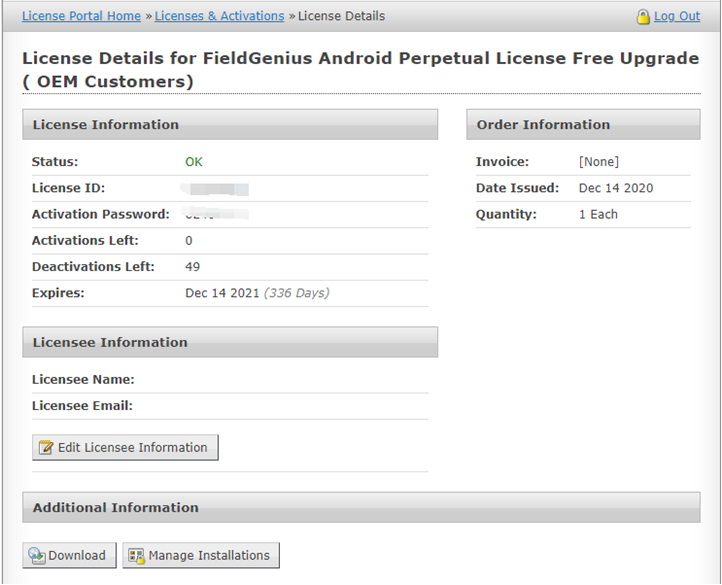Go to Licenses & Activations breadcrumb
Viewport: 722px width, 585px height.
[220, 16]
